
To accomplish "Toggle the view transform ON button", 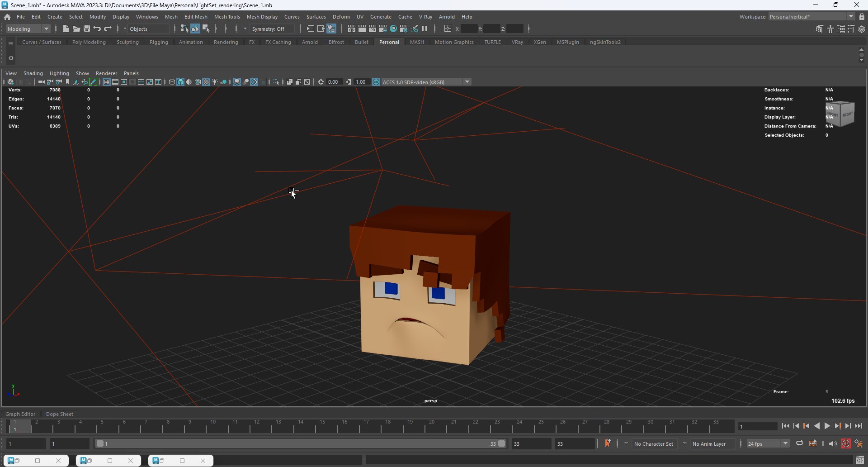I will (x=376, y=82).
